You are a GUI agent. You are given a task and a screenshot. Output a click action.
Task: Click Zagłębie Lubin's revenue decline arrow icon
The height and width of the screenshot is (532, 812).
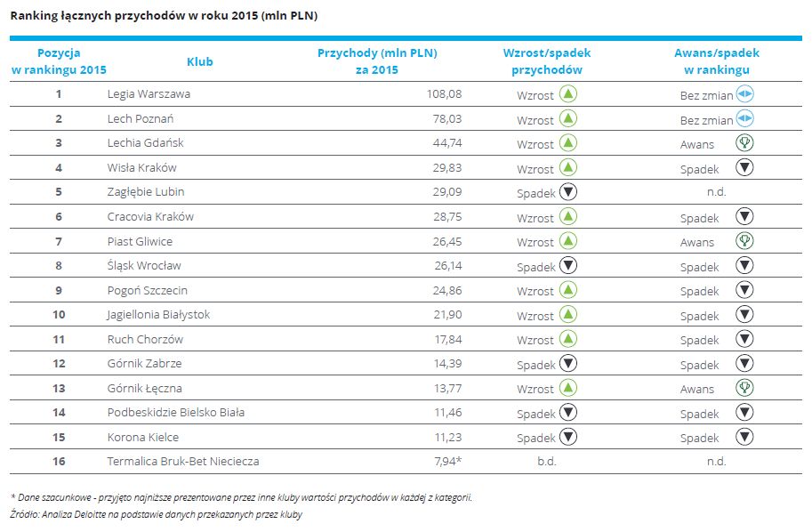tap(568, 191)
